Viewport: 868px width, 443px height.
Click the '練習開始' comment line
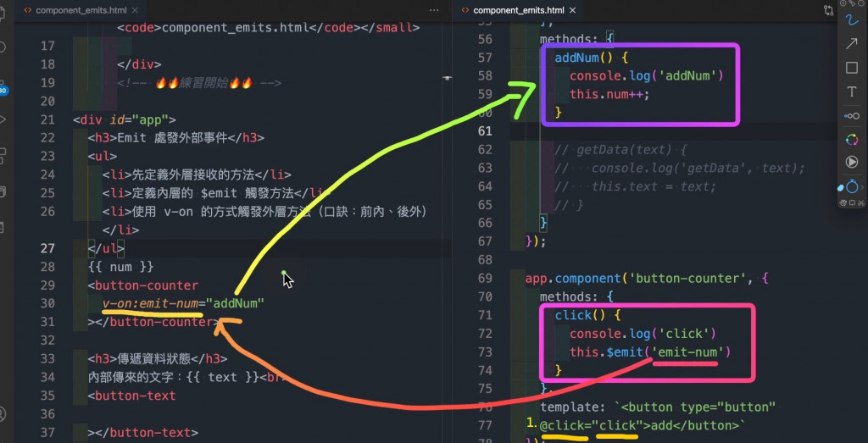coord(199,83)
